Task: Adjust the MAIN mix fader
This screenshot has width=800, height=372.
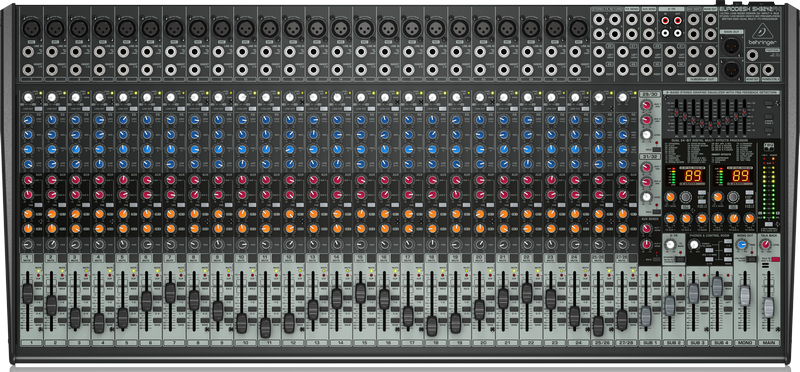Action: coord(769,307)
